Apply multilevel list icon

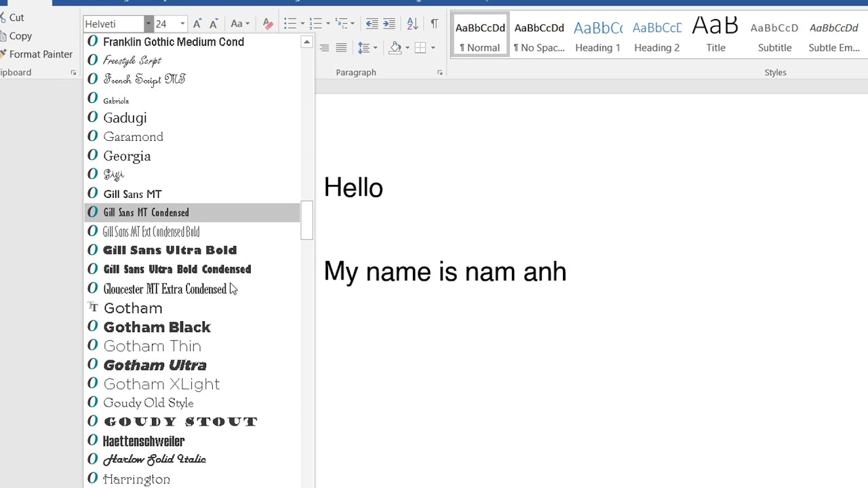[341, 24]
